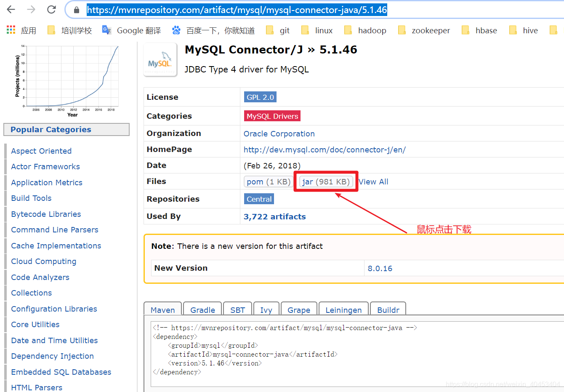
Task: Click the padlock site security icon
Action: [x=77, y=10]
